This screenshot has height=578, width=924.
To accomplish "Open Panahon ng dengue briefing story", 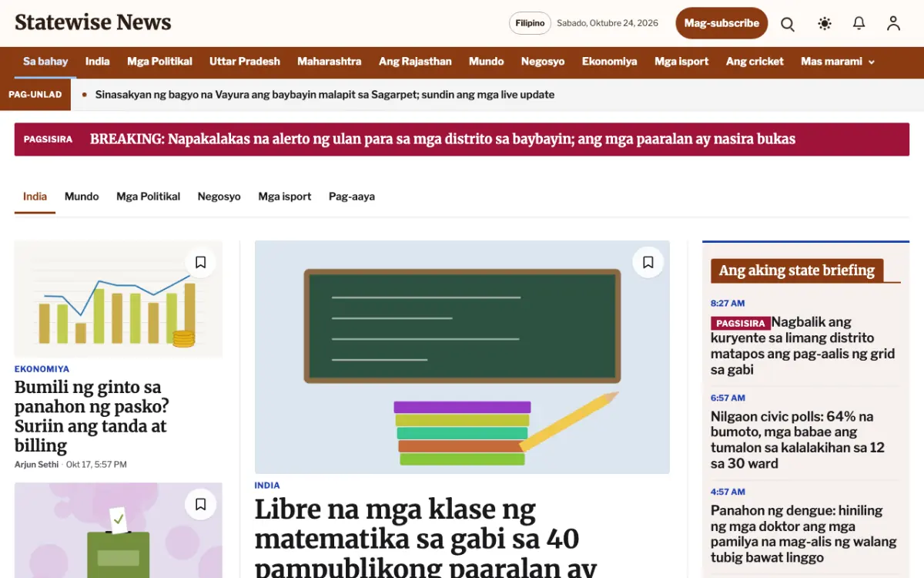I will tap(804, 533).
